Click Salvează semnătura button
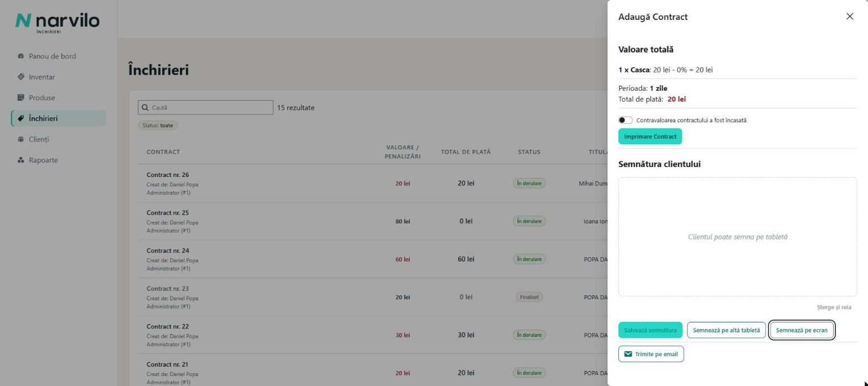The height and width of the screenshot is (386, 868). click(x=650, y=330)
